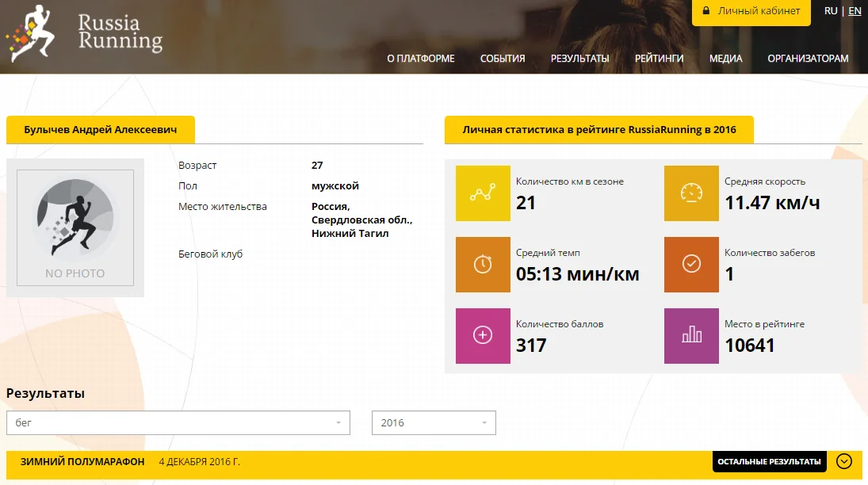Click the number of races checkmark icon
The width and height of the screenshot is (868, 485).
[691, 265]
